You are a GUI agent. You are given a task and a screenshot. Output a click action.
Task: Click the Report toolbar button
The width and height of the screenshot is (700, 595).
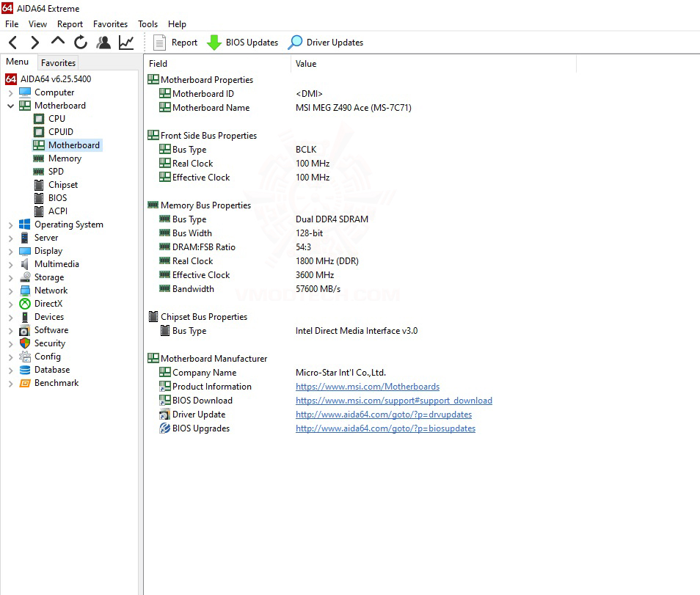coord(175,43)
